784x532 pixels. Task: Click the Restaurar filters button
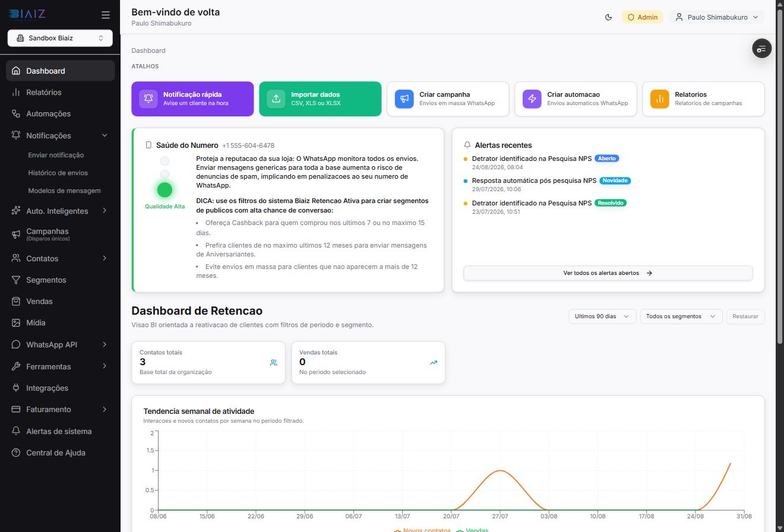click(745, 316)
